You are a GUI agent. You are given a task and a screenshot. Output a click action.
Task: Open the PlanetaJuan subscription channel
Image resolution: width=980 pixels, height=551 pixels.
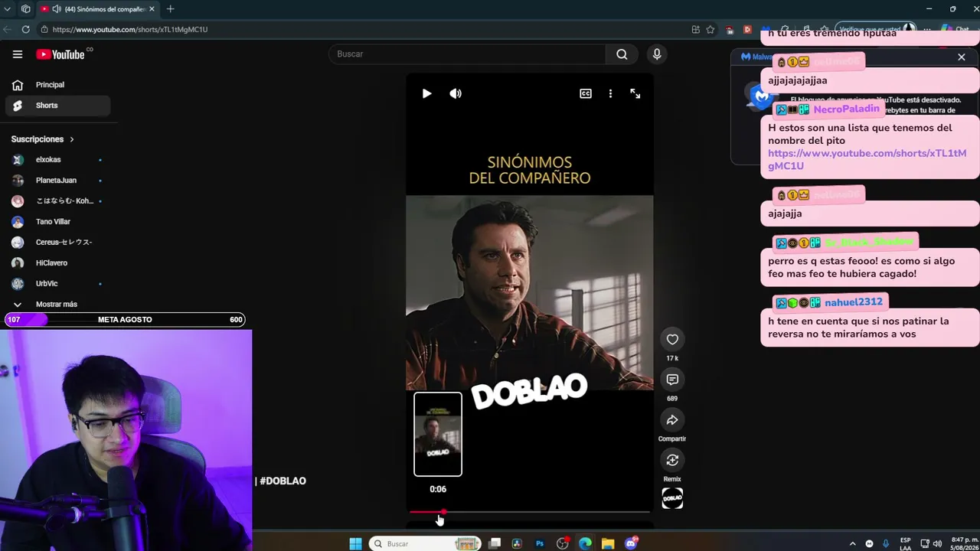[x=57, y=181]
